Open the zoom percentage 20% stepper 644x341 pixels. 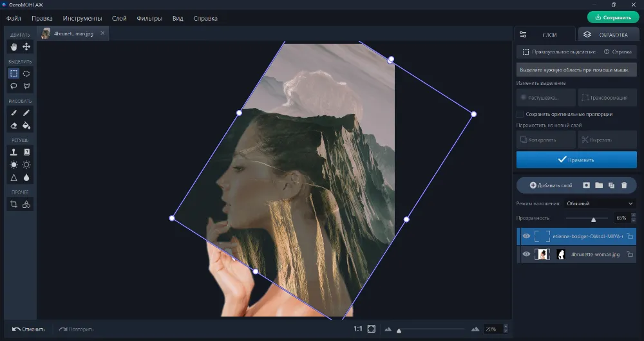[506, 329]
